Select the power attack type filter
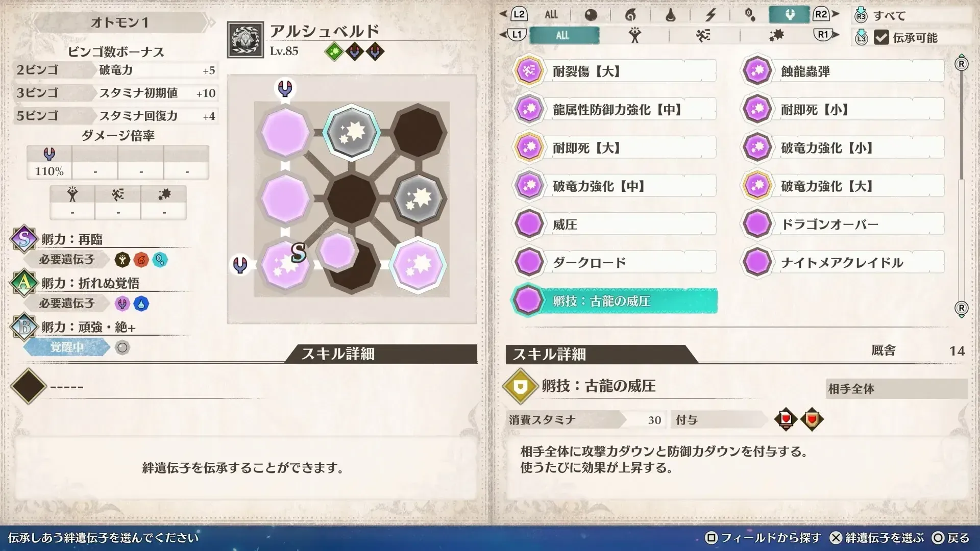This screenshot has height=551, width=980. click(634, 35)
